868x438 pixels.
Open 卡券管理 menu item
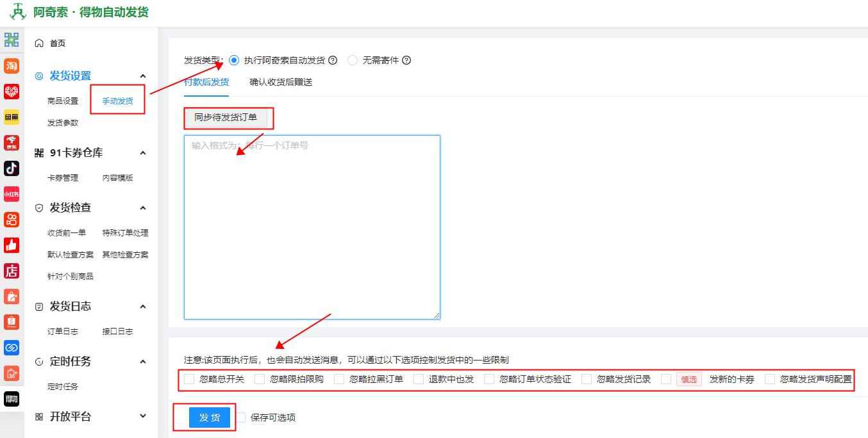[63, 178]
